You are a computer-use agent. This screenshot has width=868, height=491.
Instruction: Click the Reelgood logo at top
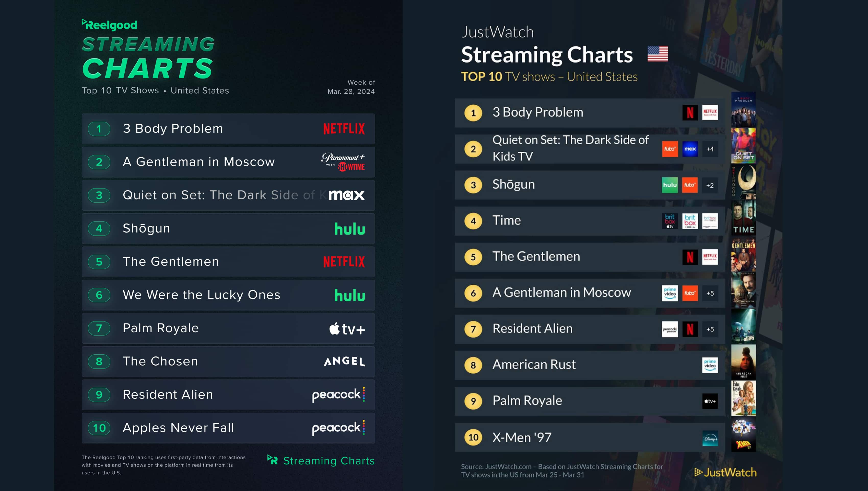click(x=110, y=25)
